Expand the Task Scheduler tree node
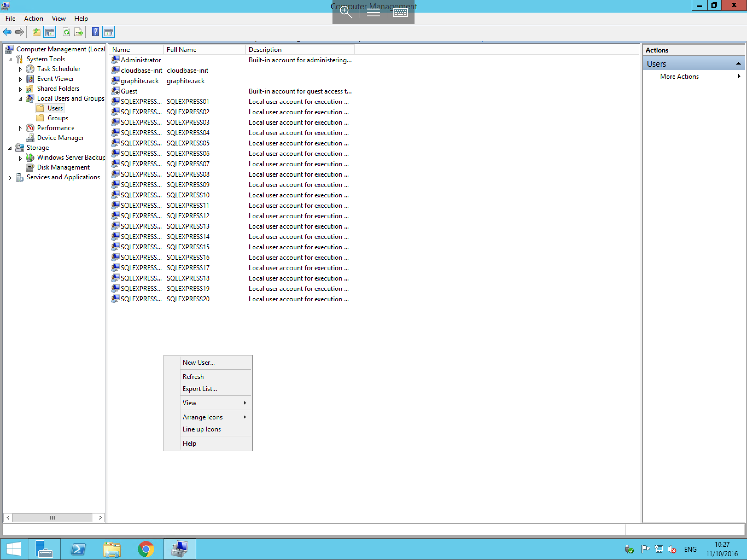Viewport: 747px width, 560px height. [x=20, y=69]
